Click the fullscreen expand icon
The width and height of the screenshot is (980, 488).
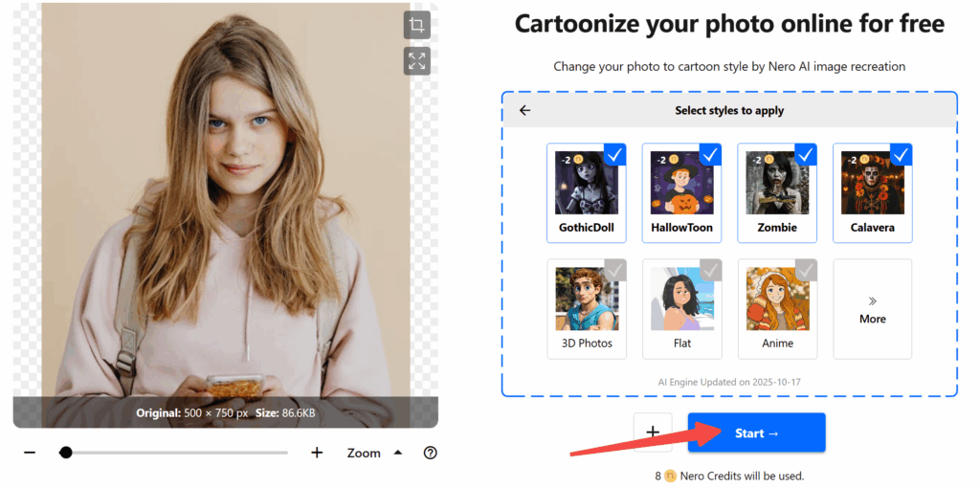pyautogui.click(x=416, y=61)
